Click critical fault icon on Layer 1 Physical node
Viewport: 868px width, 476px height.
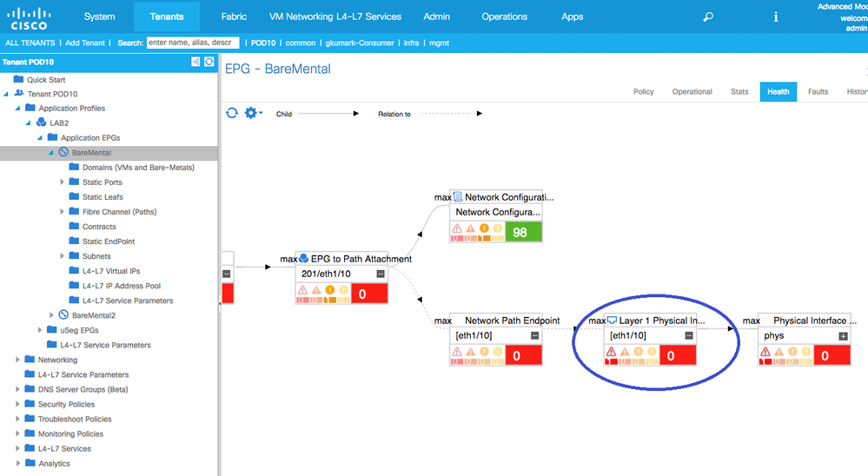pos(611,352)
